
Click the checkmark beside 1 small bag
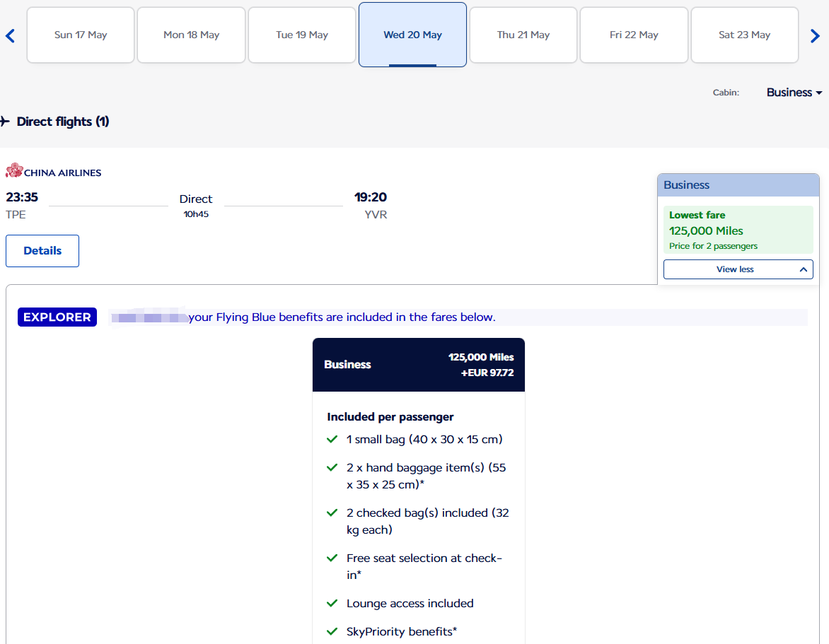click(332, 439)
